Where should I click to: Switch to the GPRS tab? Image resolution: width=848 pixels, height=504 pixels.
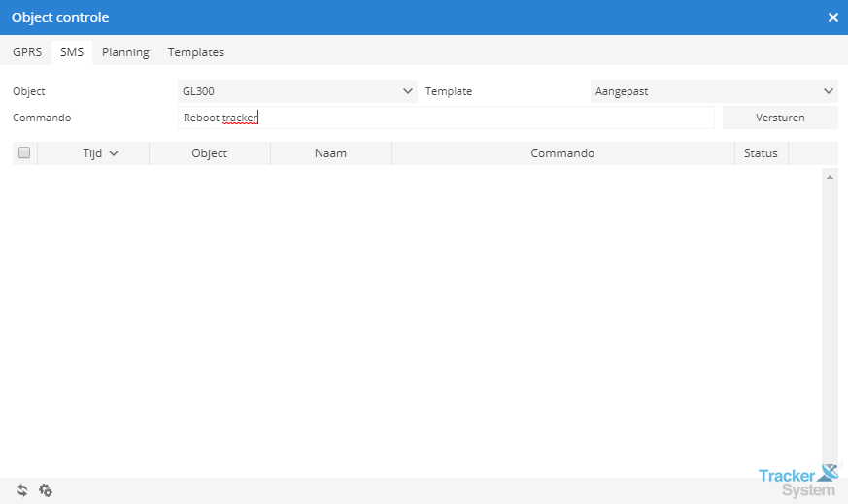27,52
